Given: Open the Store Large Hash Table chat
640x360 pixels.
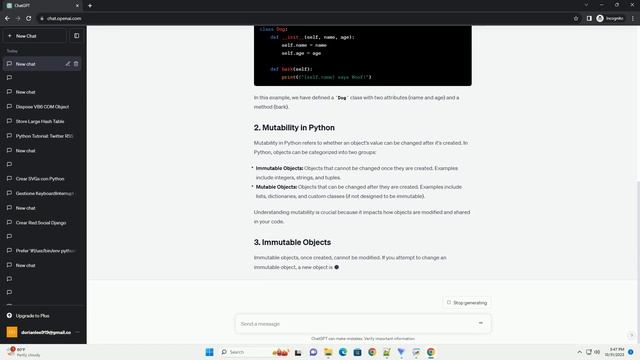Looking at the screenshot, I should (x=40, y=121).
